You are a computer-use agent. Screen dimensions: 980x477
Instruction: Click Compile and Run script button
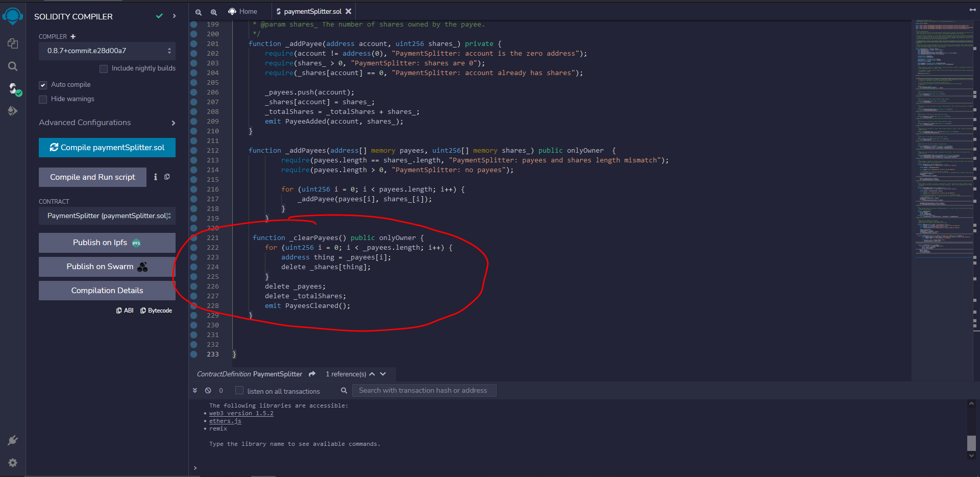pos(92,177)
